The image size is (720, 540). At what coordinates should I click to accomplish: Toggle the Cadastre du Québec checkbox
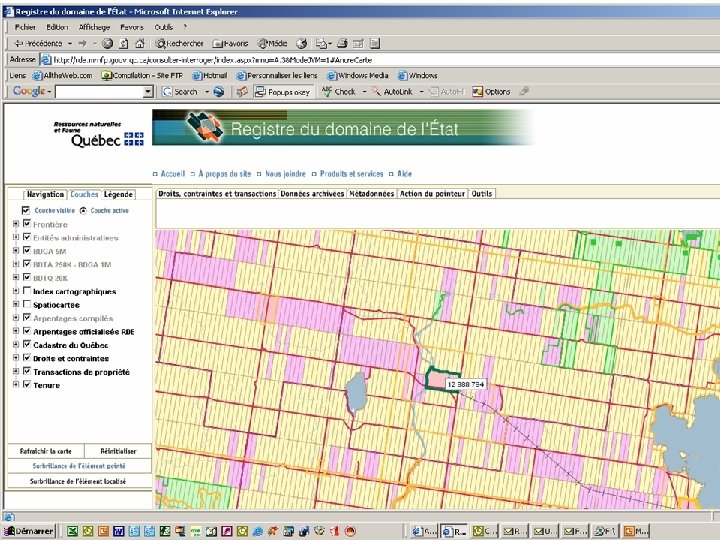tap(27, 344)
